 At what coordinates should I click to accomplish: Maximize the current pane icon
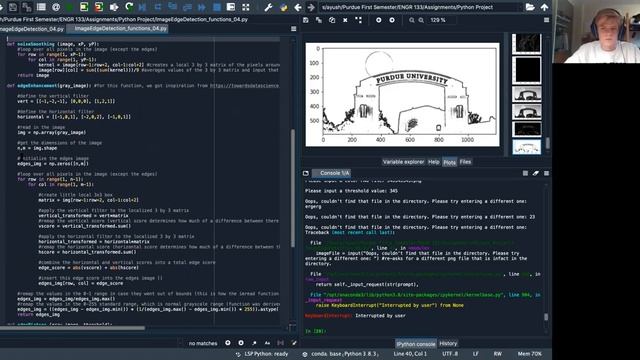click(231, 7)
